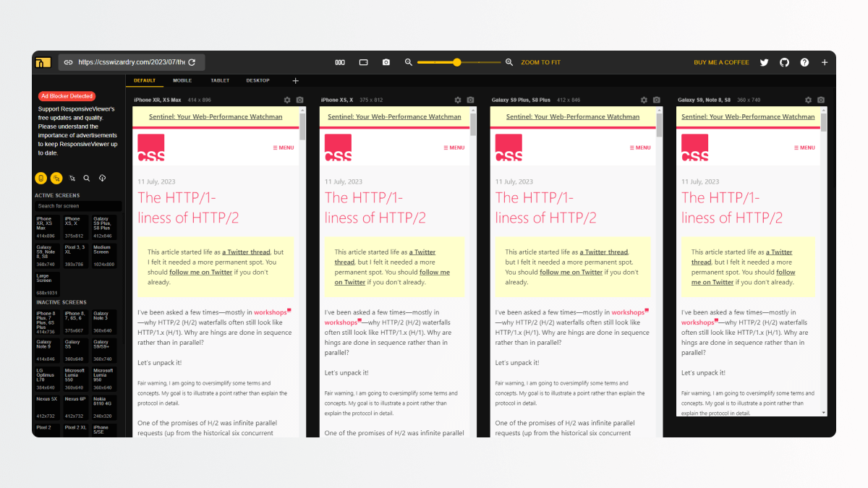Capture screenshot of Galaxy S9 Plus viewport

coord(656,100)
